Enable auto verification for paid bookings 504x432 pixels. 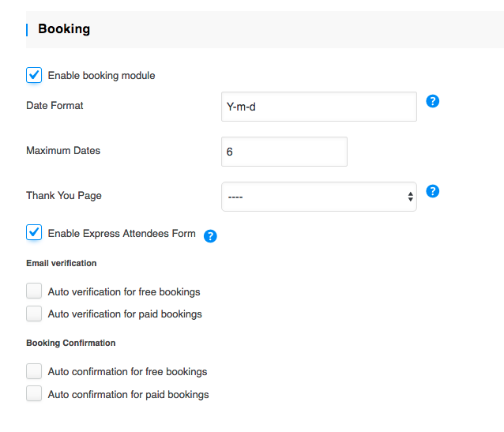click(x=34, y=314)
